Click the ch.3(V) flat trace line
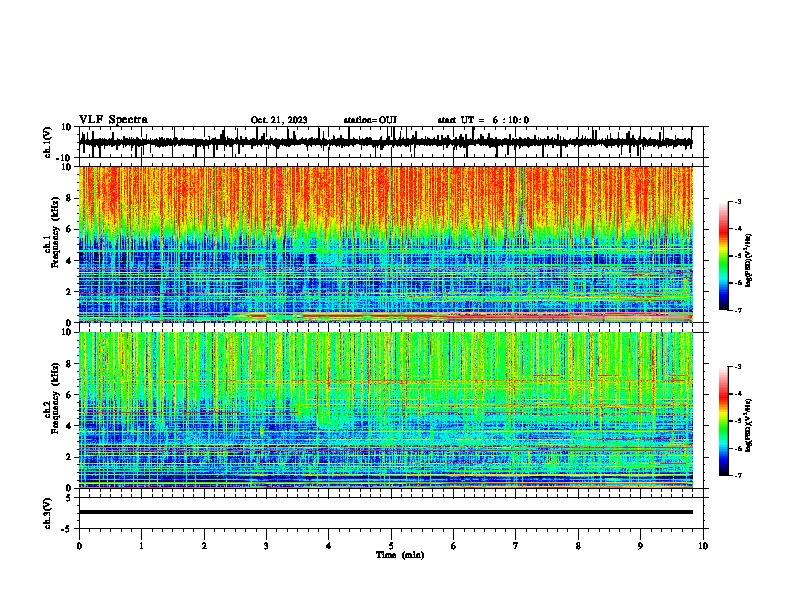Viewport: 792px width, 612px height. (386, 512)
